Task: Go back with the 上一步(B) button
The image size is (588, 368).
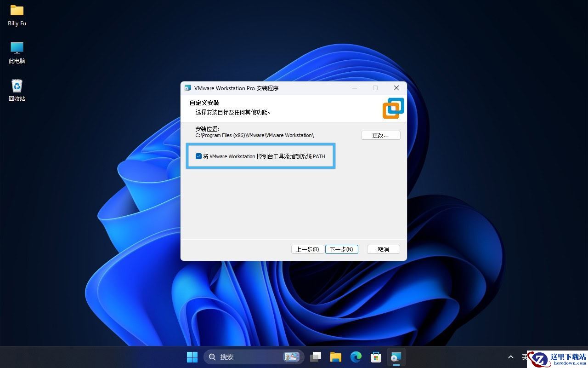Action: (307, 249)
